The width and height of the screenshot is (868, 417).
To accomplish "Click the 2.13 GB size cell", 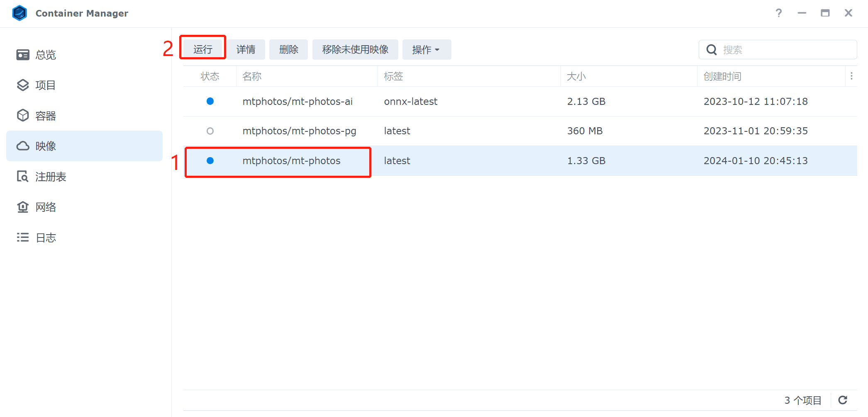I will tap(586, 102).
